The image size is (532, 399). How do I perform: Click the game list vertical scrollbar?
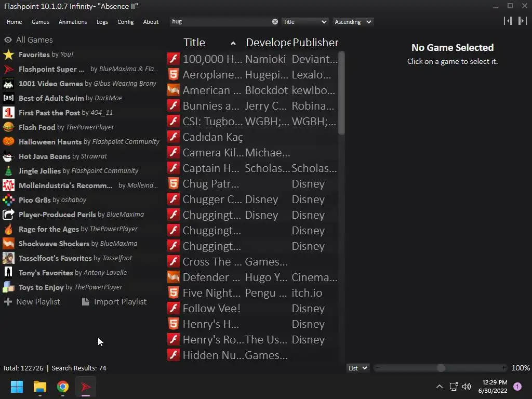(342, 92)
